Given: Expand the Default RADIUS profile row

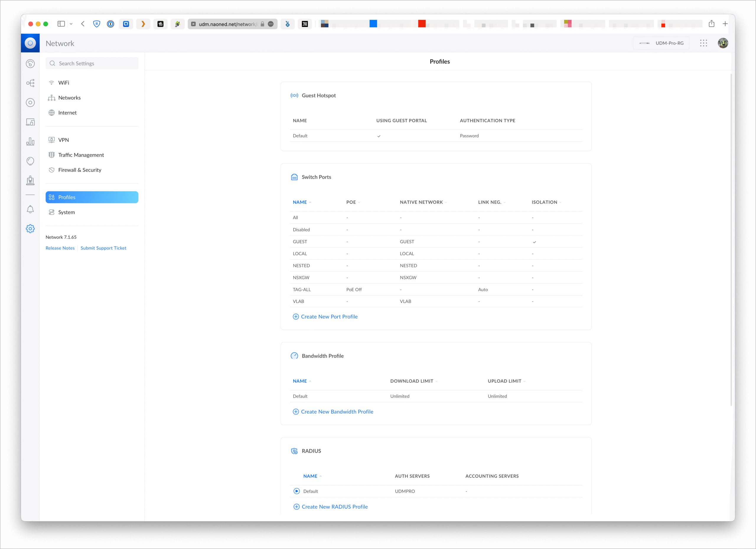Looking at the screenshot, I should [x=296, y=491].
